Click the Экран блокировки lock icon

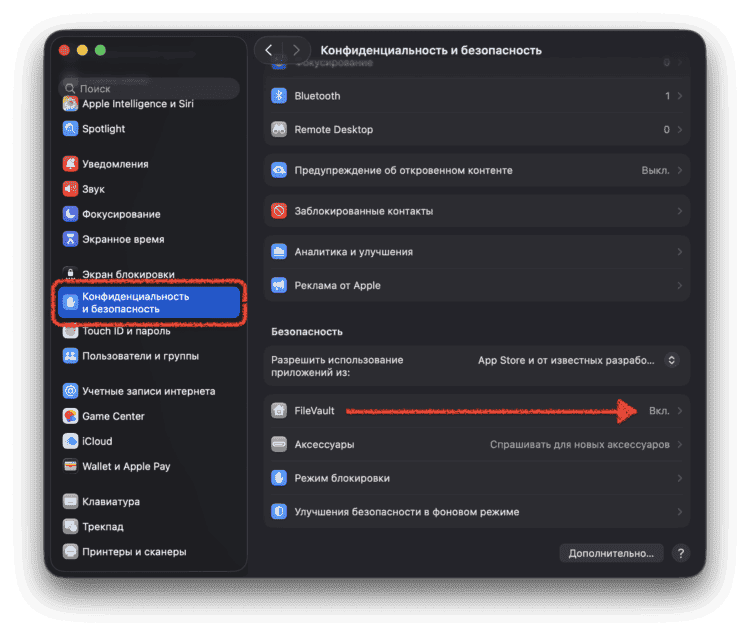click(x=70, y=273)
